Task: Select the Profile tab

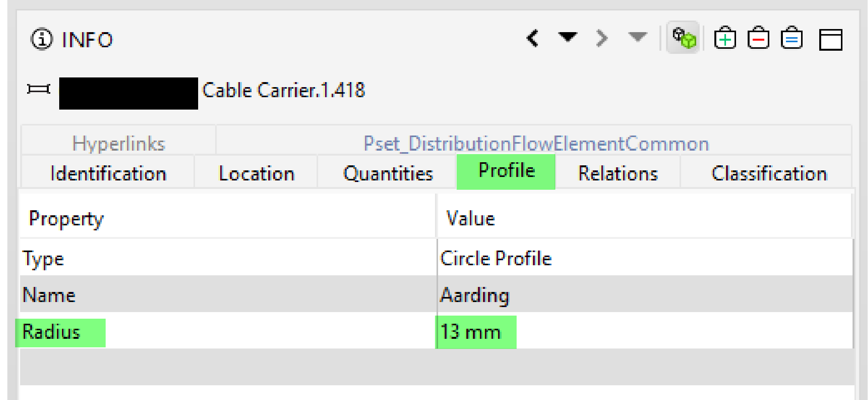Action: pos(506,172)
